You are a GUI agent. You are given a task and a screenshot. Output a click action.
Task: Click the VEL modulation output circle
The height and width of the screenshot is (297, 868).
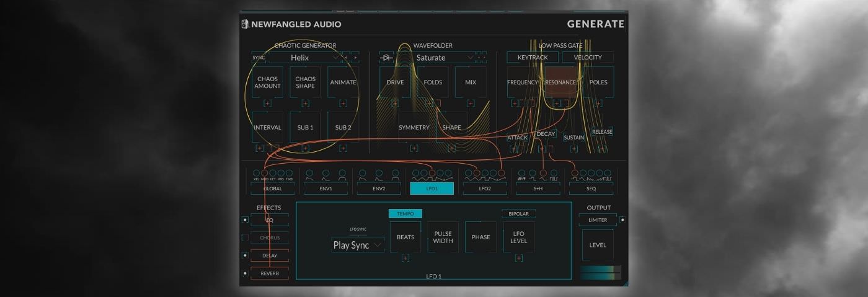256,173
